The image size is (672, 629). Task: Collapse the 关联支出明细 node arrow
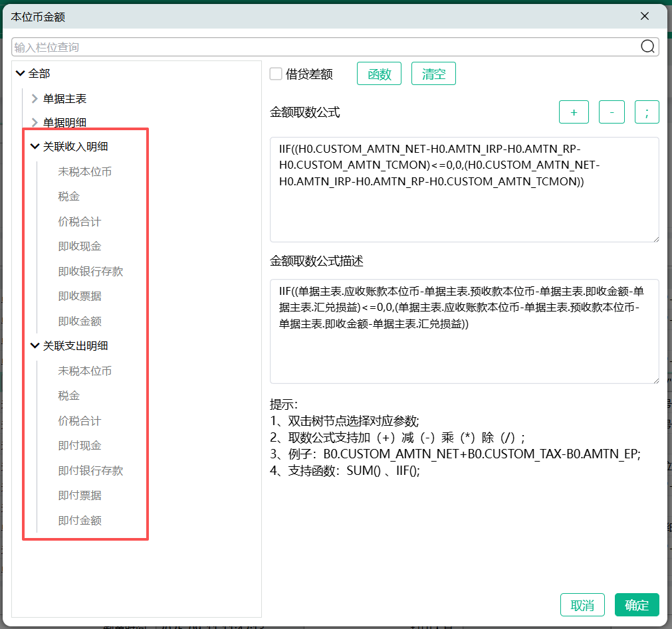[x=35, y=345]
